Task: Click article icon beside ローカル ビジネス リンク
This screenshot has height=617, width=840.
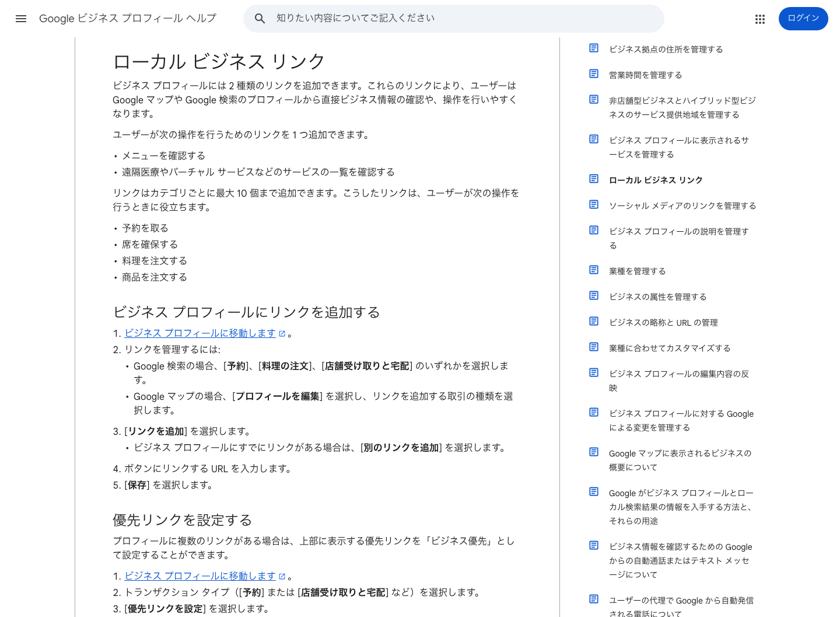Action: coord(594,179)
